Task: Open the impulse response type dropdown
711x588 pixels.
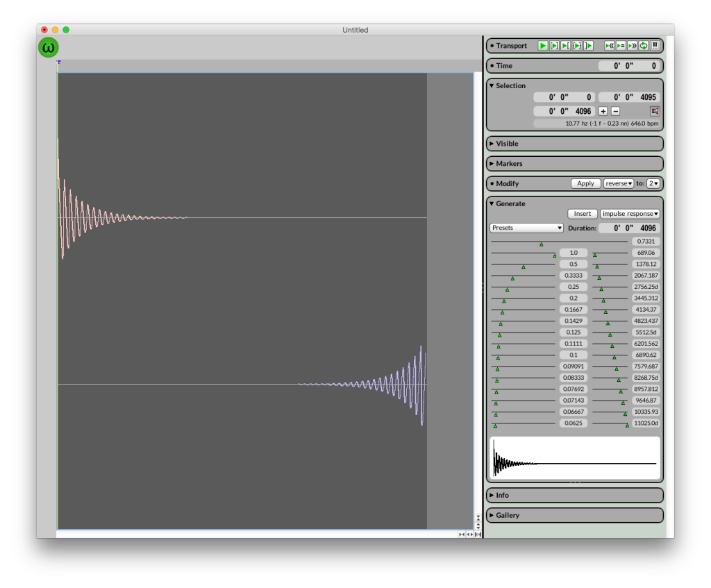Action: (x=630, y=214)
